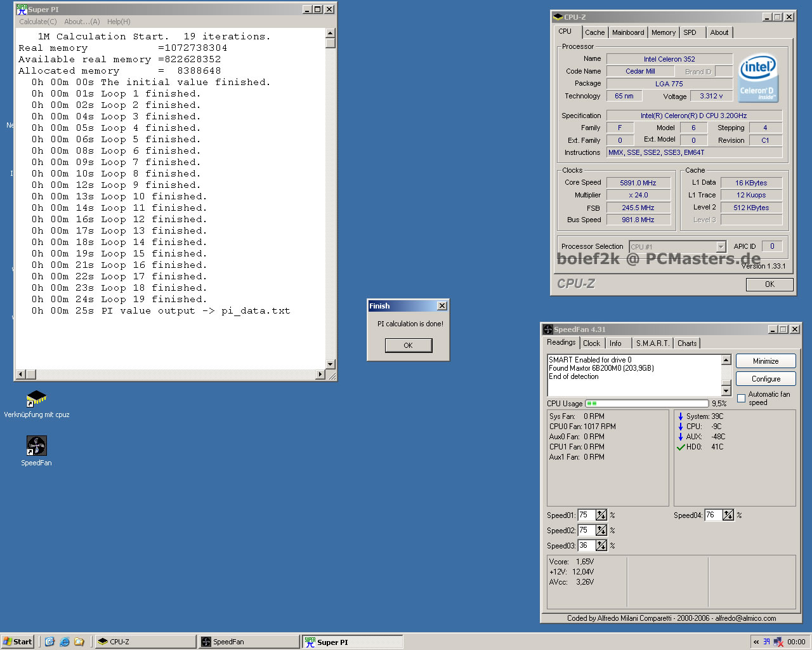Click the SpeedFan window title bar icon
The width and height of the screenshot is (812, 650).
548,329
